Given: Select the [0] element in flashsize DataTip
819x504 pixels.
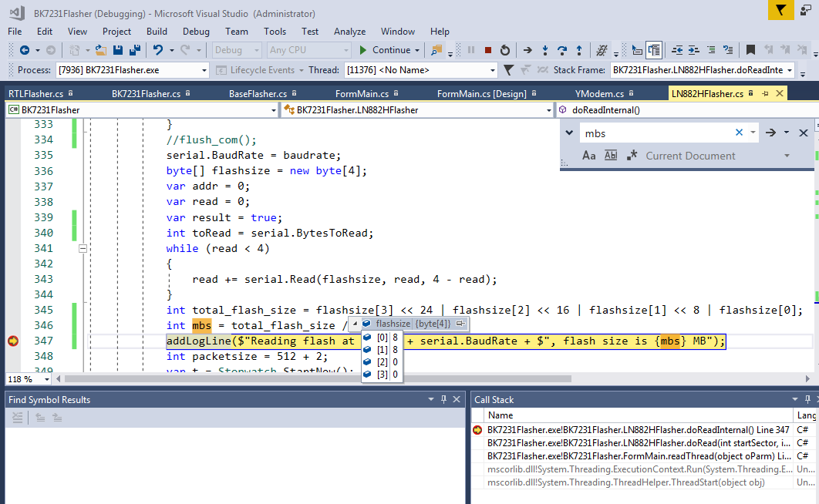Looking at the screenshot, I should click(382, 338).
